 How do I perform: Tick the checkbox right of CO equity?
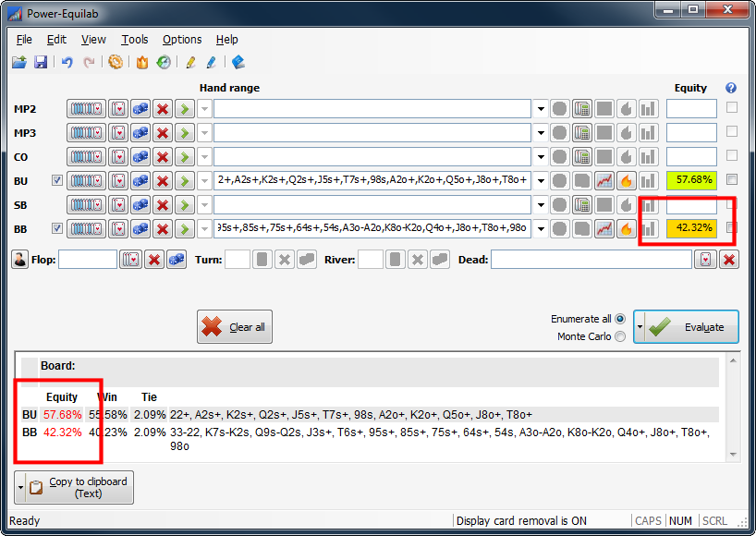tap(732, 155)
